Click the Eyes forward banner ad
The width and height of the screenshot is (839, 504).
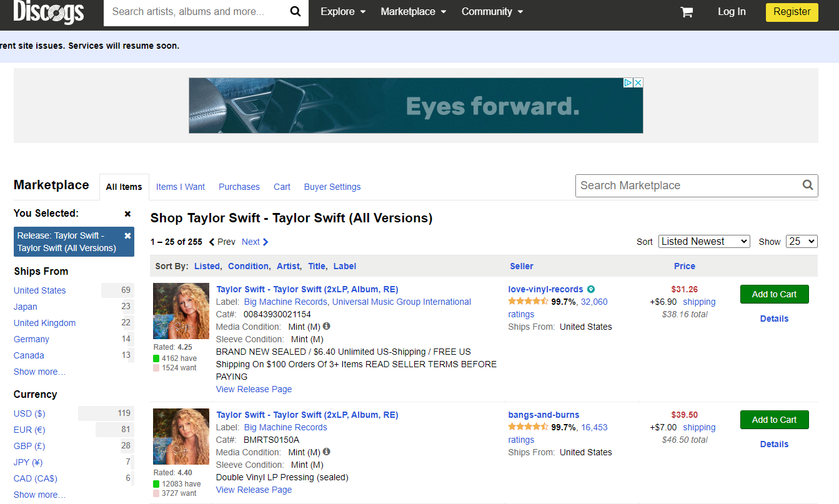416,106
